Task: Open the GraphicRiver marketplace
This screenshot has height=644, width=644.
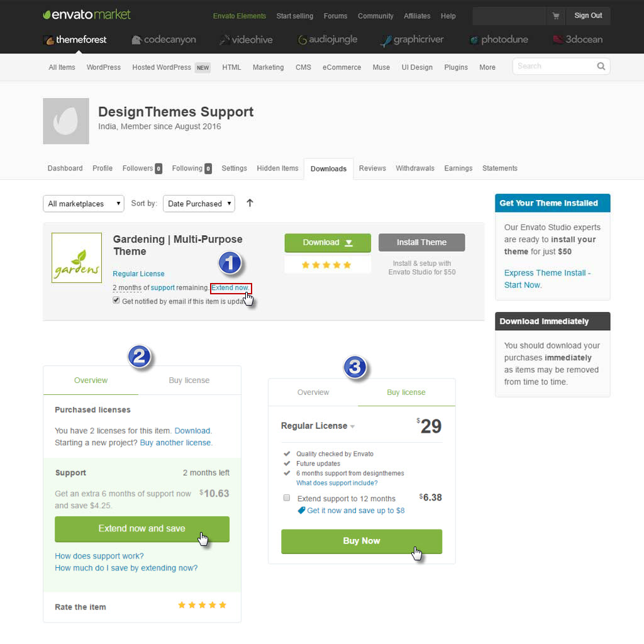Action: pyautogui.click(x=412, y=40)
